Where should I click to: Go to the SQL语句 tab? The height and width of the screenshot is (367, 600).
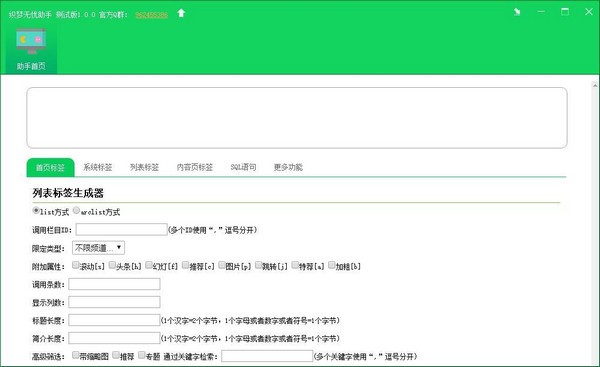pyautogui.click(x=243, y=167)
